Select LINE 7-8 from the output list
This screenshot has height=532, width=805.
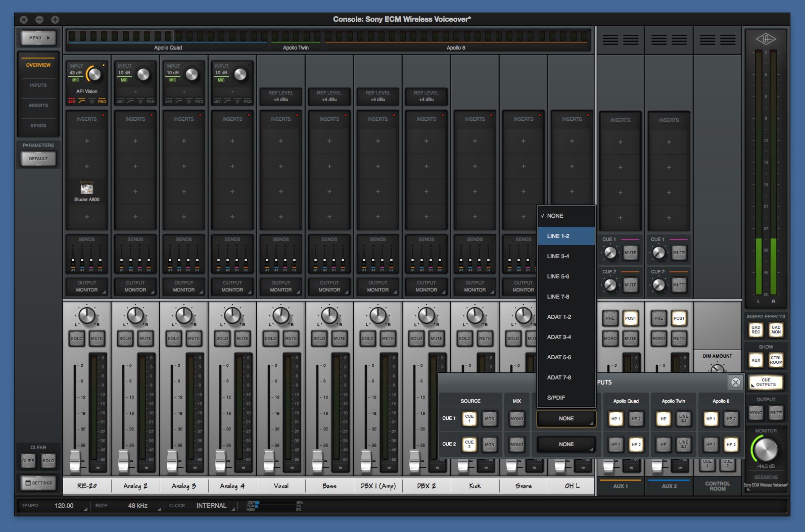(x=566, y=297)
